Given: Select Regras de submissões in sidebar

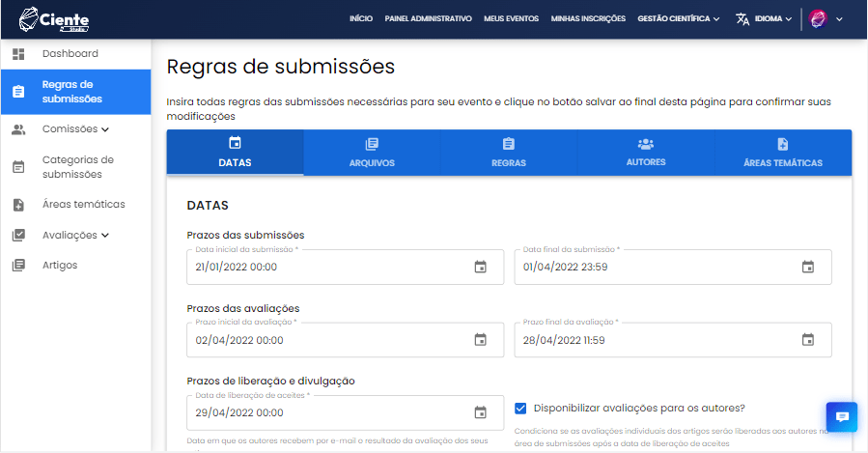Looking at the screenshot, I should 76,92.
